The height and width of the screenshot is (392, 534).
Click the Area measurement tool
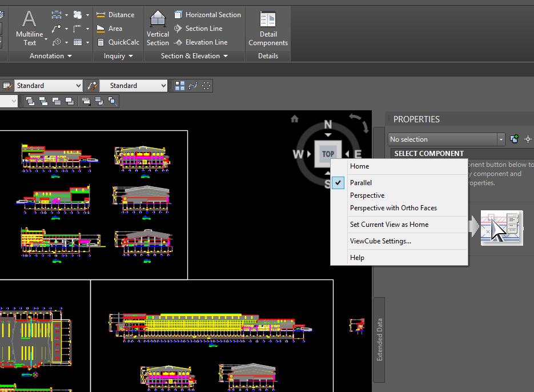112,28
